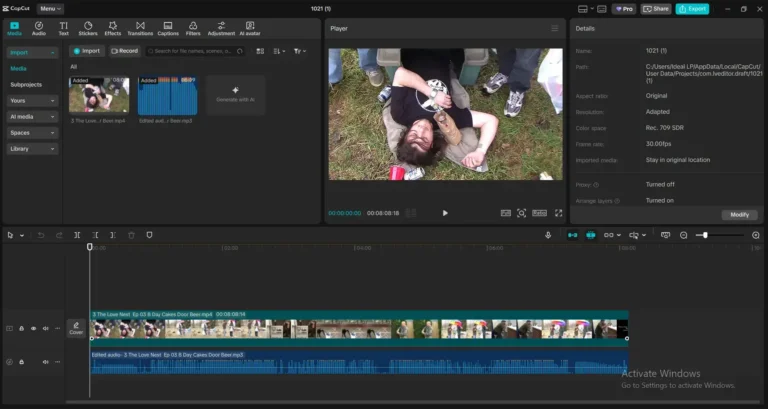This screenshot has height=409, width=768.
Task: Open the Menu dropdown in title bar
Action: pos(49,8)
